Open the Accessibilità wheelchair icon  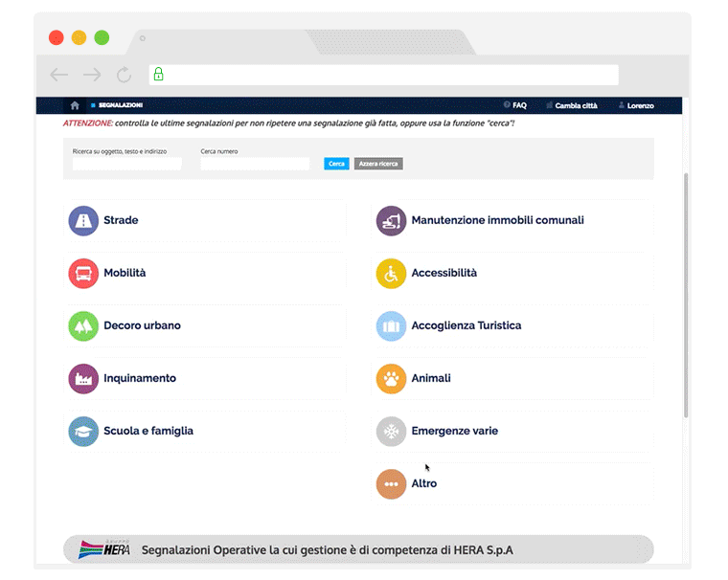(391, 274)
